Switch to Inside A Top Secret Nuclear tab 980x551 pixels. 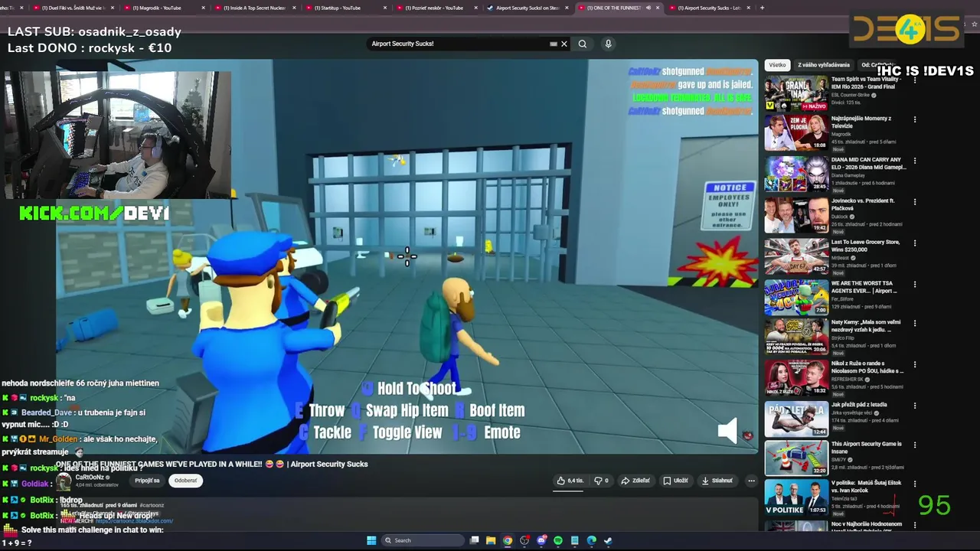click(x=255, y=8)
